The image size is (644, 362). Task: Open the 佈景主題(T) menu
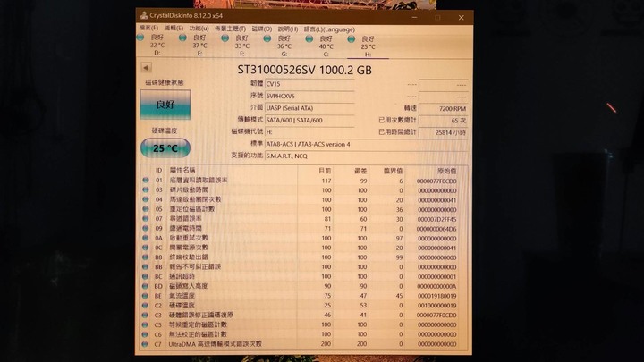click(230, 29)
